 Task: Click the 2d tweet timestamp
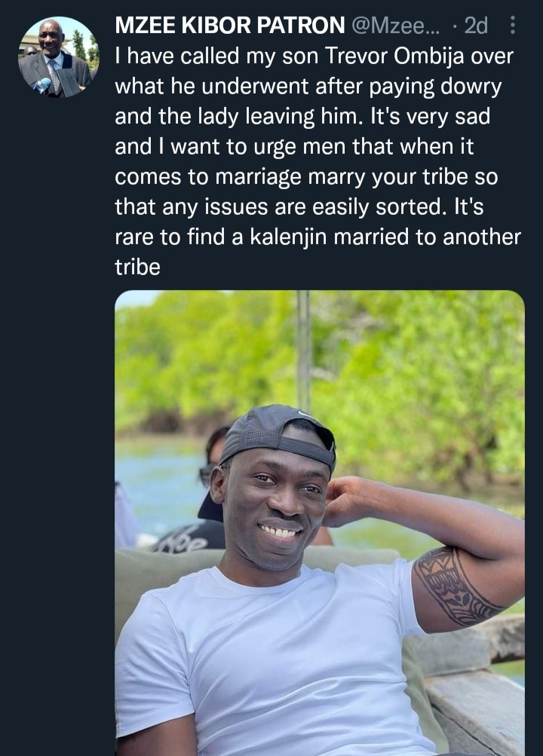[x=475, y=26]
